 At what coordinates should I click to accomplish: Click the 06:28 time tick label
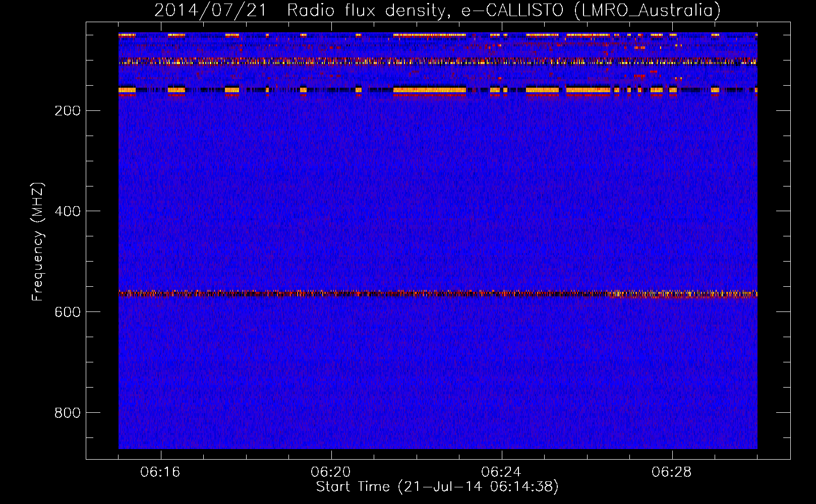(672, 472)
